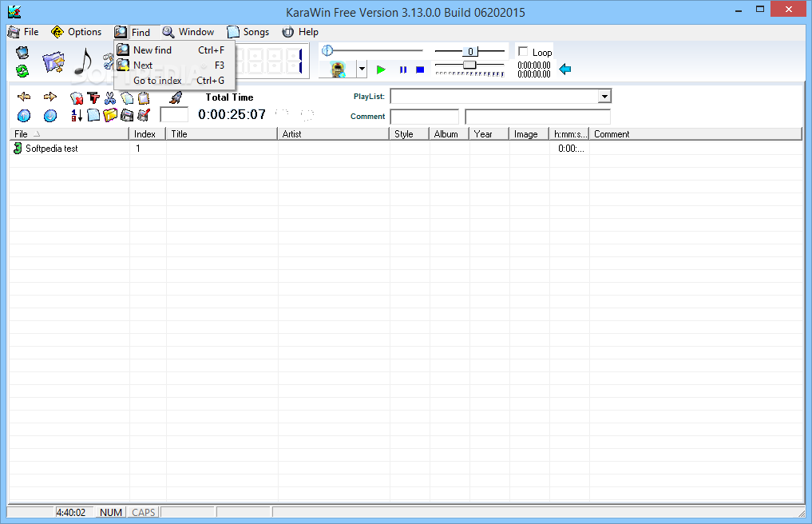Choose New find from Find menu

coord(175,50)
